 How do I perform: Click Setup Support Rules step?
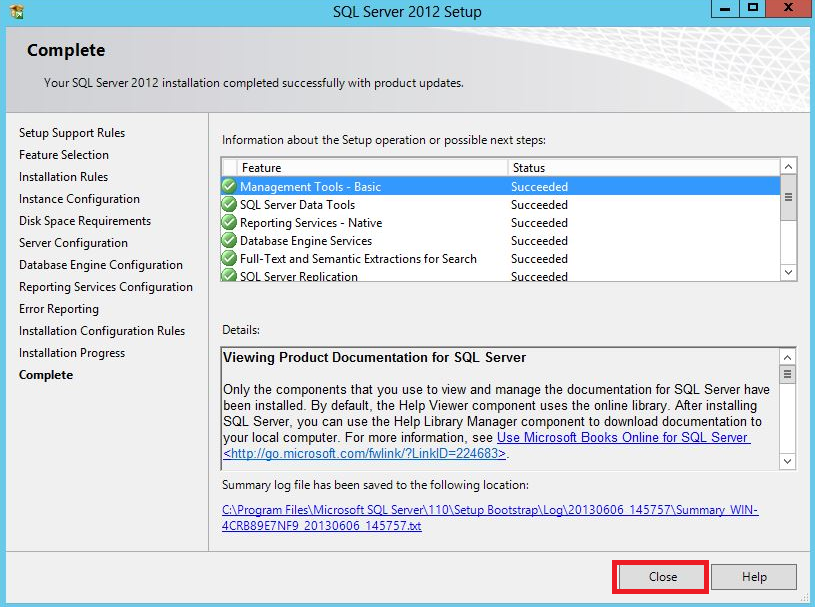click(72, 133)
